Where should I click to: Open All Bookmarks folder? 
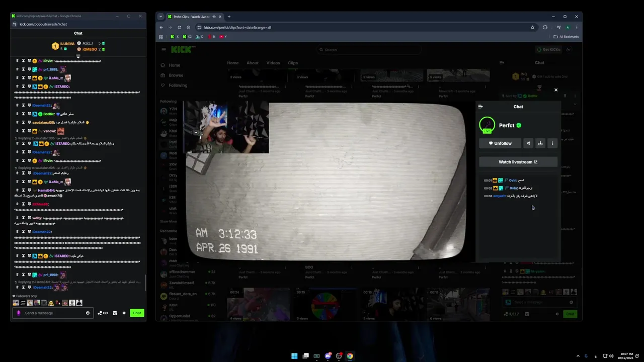coord(566,37)
